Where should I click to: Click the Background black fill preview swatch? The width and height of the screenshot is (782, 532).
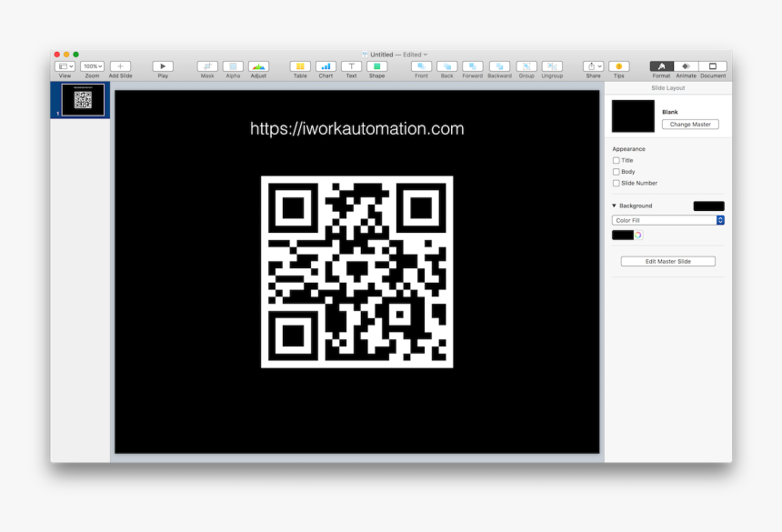pyautogui.click(x=708, y=206)
